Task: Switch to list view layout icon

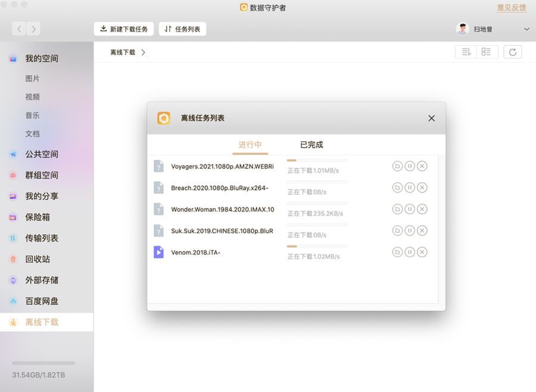Action: pyautogui.click(x=486, y=52)
